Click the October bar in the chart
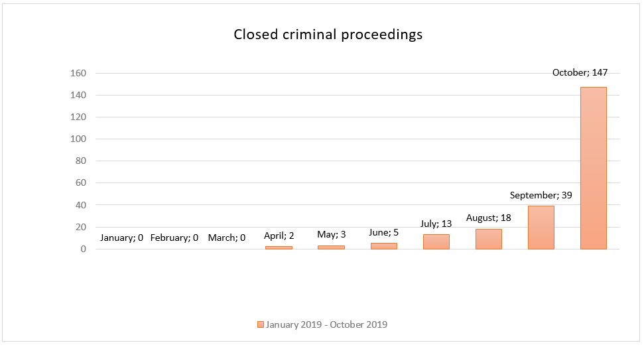This screenshot has width=644, height=347. [x=593, y=168]
